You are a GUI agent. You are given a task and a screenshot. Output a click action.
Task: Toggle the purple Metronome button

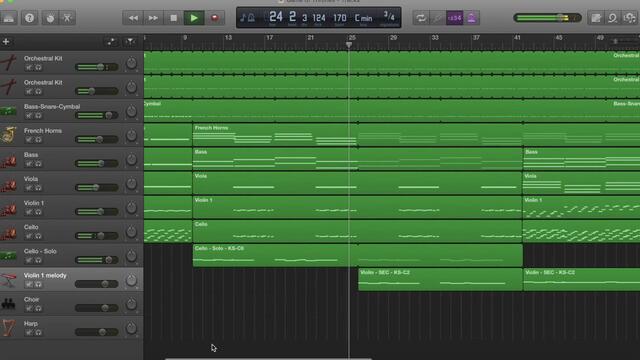point(471,18)
